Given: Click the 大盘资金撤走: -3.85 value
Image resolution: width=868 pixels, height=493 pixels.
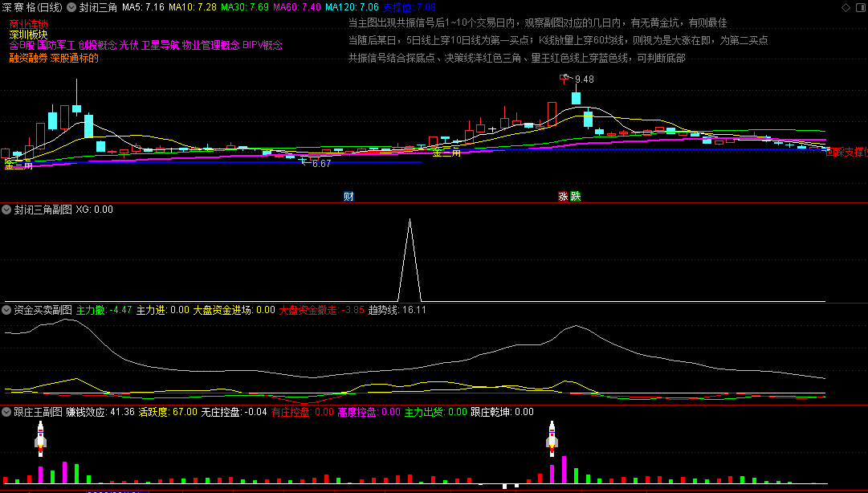Looking at the screenshot, I should tap(321, 310).
